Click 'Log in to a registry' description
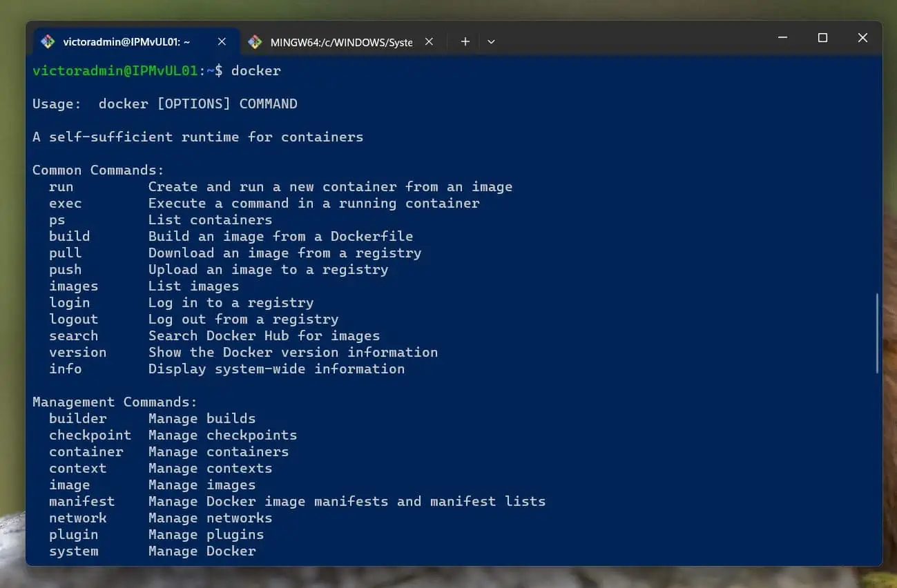Screen dimensions: 897x588 click(x=231, y=302)
